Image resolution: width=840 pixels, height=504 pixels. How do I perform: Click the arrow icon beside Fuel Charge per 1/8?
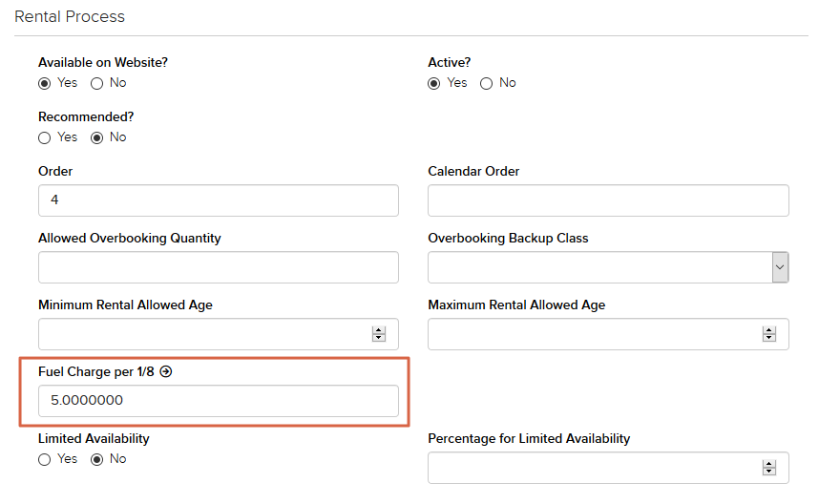pos(165,372)
